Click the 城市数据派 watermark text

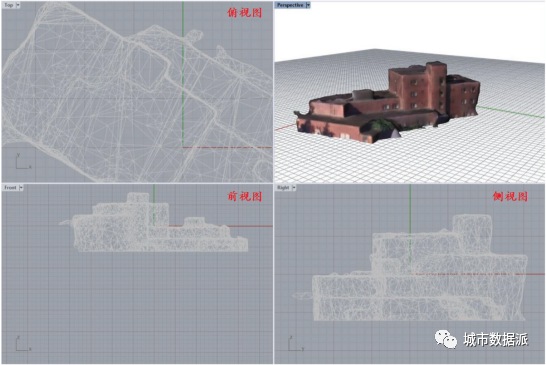(x=496, y=339)
